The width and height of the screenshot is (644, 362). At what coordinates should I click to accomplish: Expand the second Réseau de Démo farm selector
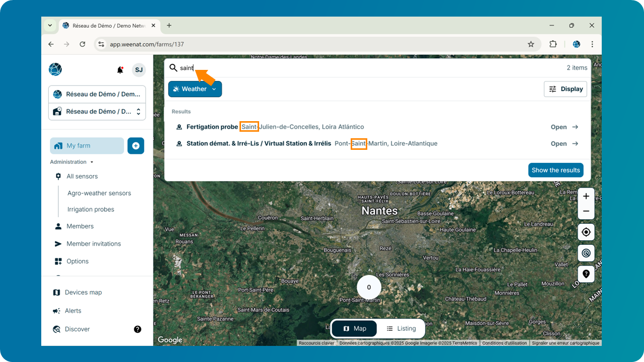(x=97, y=112)
